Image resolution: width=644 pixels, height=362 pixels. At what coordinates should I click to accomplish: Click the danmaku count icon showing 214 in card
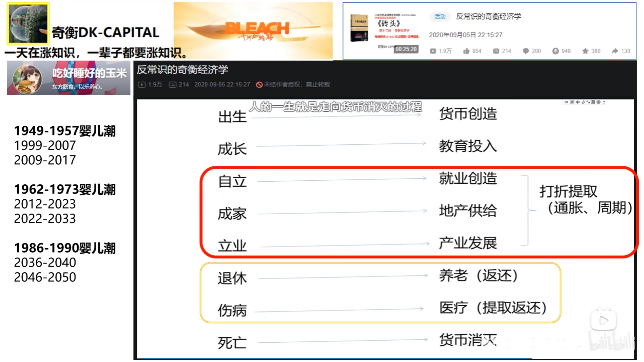click(x=496, y=51)
